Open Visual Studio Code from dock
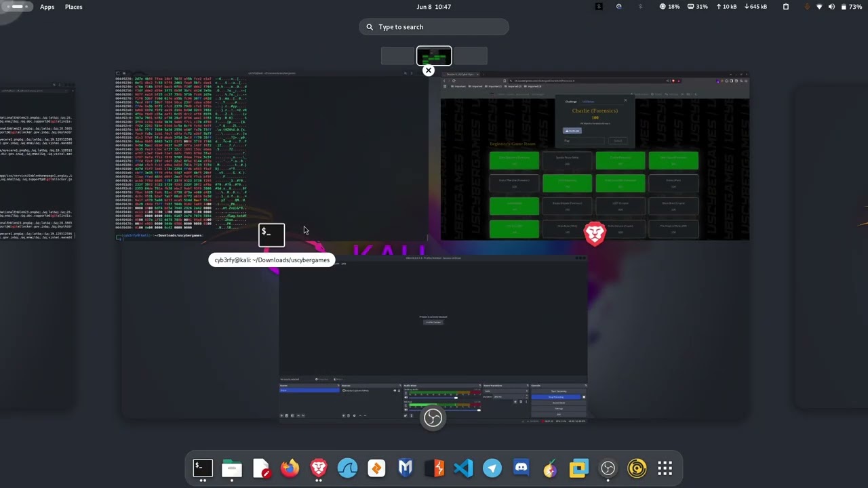 pyautogui.click(x=463, y=468)
